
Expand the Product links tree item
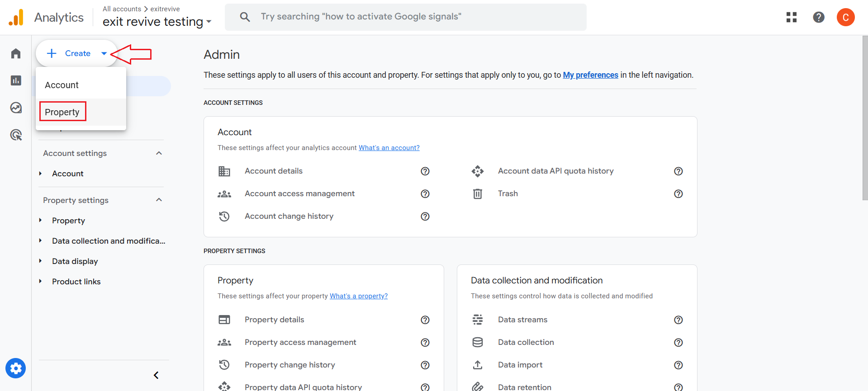click(x=41, y=282)
